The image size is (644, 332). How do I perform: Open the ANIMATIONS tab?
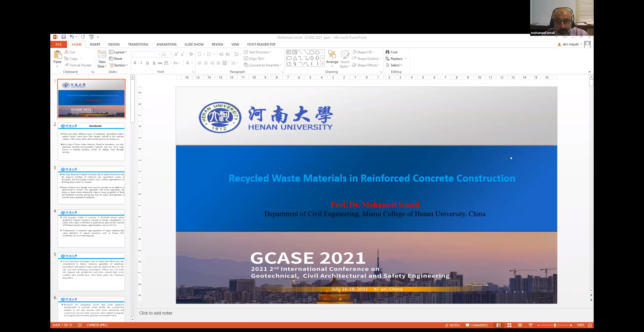click(166, 44)
